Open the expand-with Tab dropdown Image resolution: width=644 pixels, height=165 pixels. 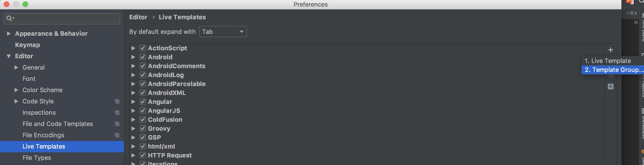(x=223, y=32)
